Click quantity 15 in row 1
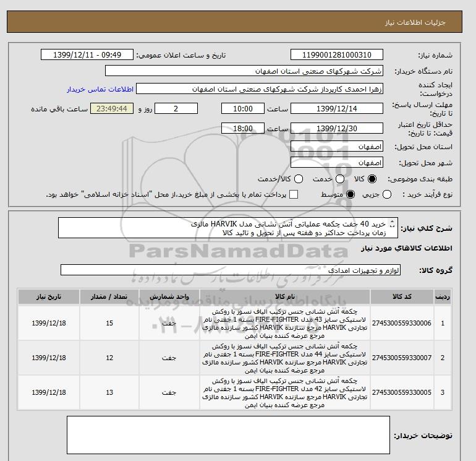Image resolution: width=476 pixels, height=461 pixels. (x=109, y=323)
